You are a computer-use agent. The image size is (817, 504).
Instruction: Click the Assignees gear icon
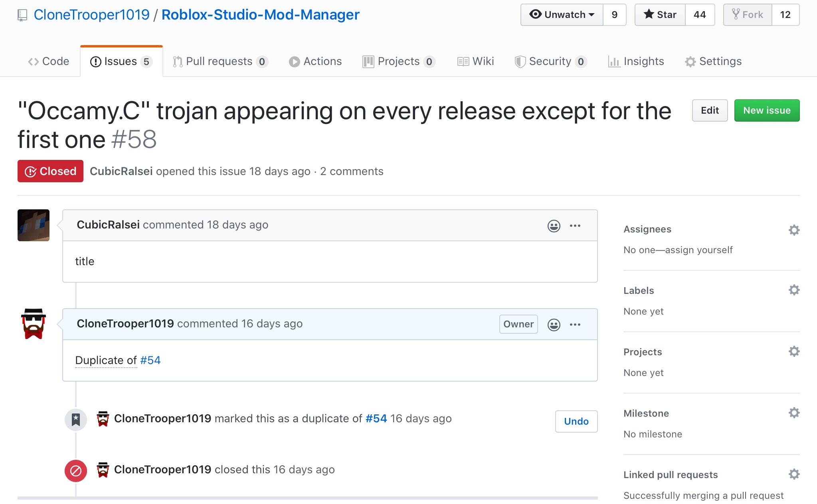[794, 230]
